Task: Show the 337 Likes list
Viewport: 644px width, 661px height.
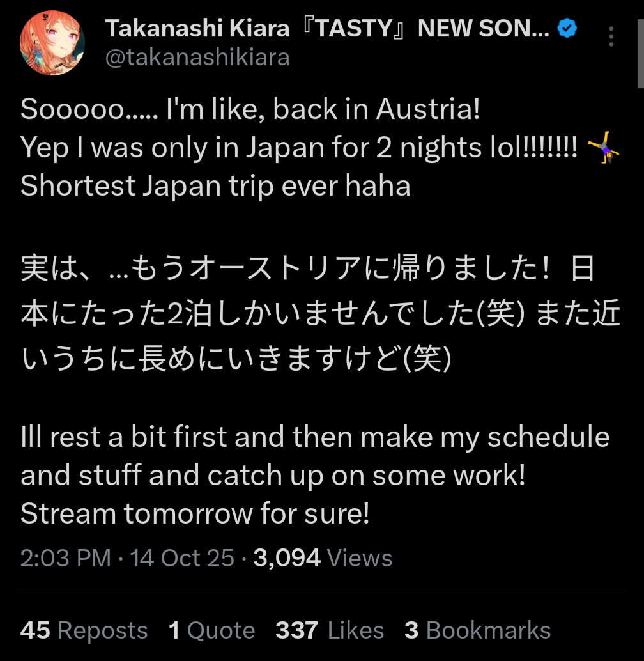Action: point(330,630)
